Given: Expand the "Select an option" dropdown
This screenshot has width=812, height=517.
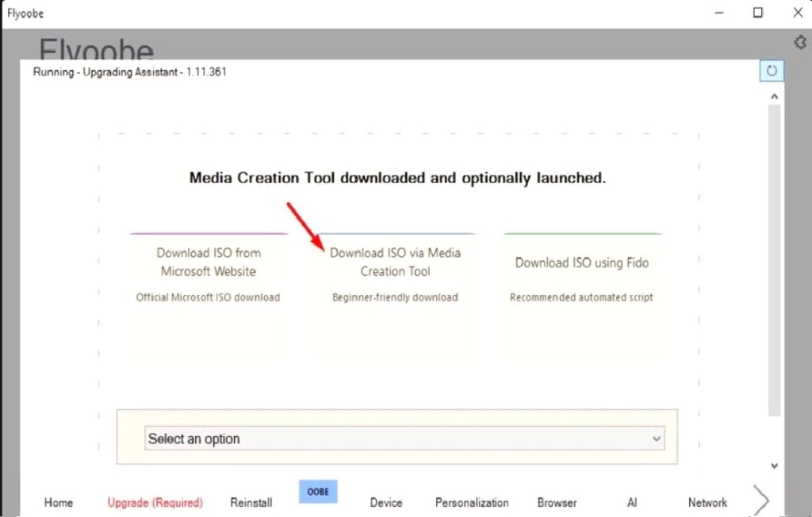Looking at the screenshot, I should [396, 438].
